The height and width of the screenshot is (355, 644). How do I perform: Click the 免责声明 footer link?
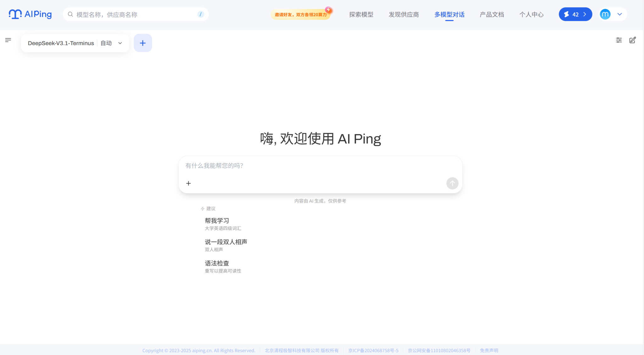coord(489,350)
